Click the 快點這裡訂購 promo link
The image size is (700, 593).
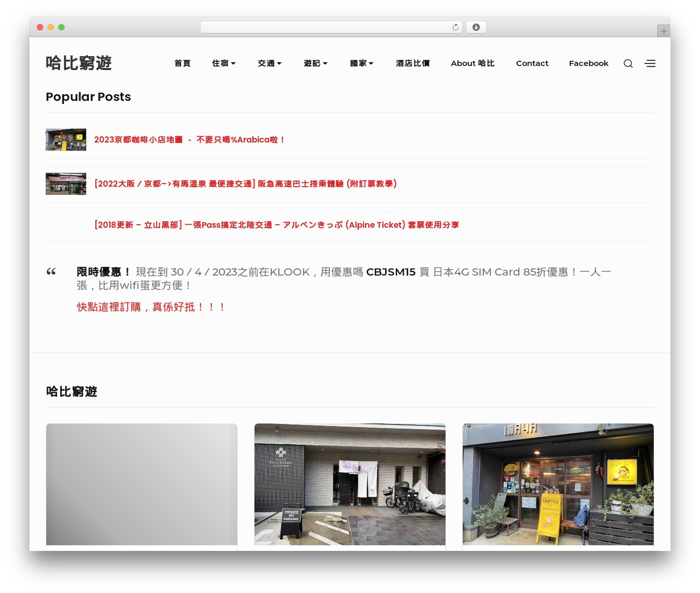[151, 307]
